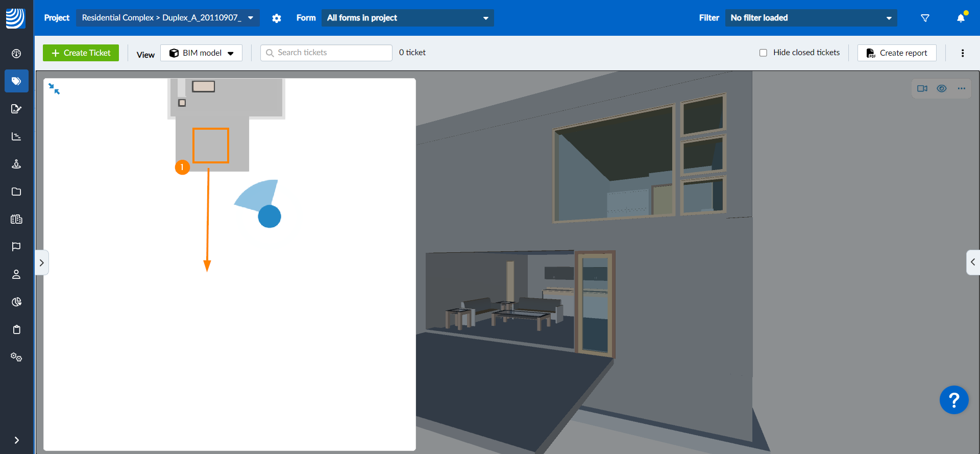980x454 pixels.
Task: Open the notifications bell
Action: tap(961, 18)
